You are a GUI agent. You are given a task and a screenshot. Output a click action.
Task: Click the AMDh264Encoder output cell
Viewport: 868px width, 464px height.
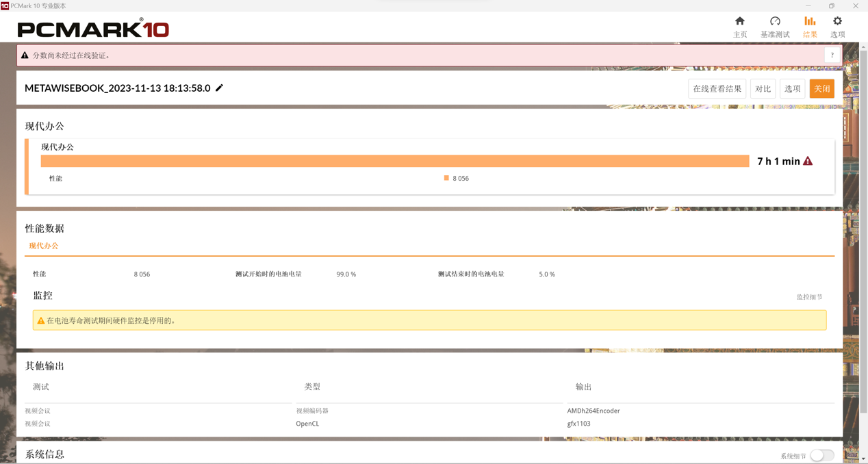click(x=593, y=411)
